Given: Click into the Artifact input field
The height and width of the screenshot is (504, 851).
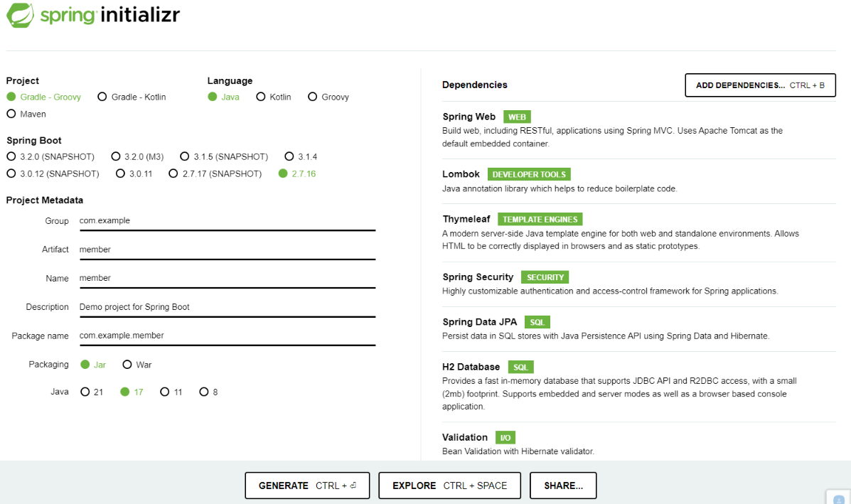Looking at the screenshot, I should tap(228, 250).
